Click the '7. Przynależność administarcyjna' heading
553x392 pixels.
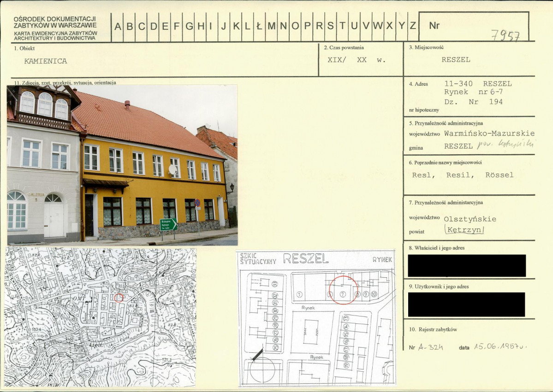click(446, 203)
